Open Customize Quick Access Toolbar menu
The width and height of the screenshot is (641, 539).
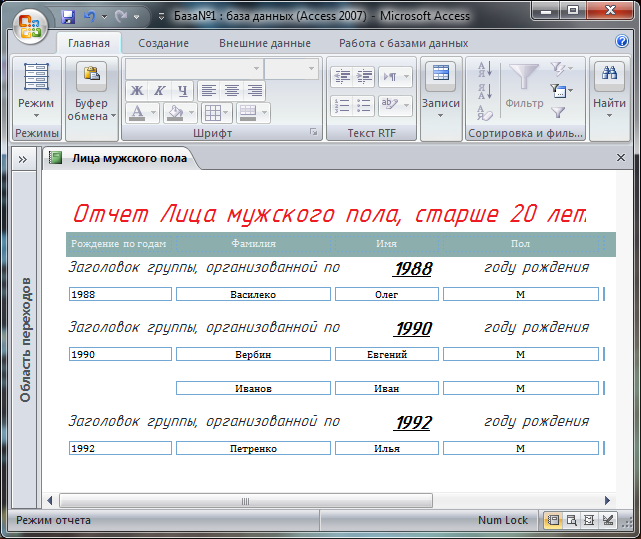click(161, 17)
